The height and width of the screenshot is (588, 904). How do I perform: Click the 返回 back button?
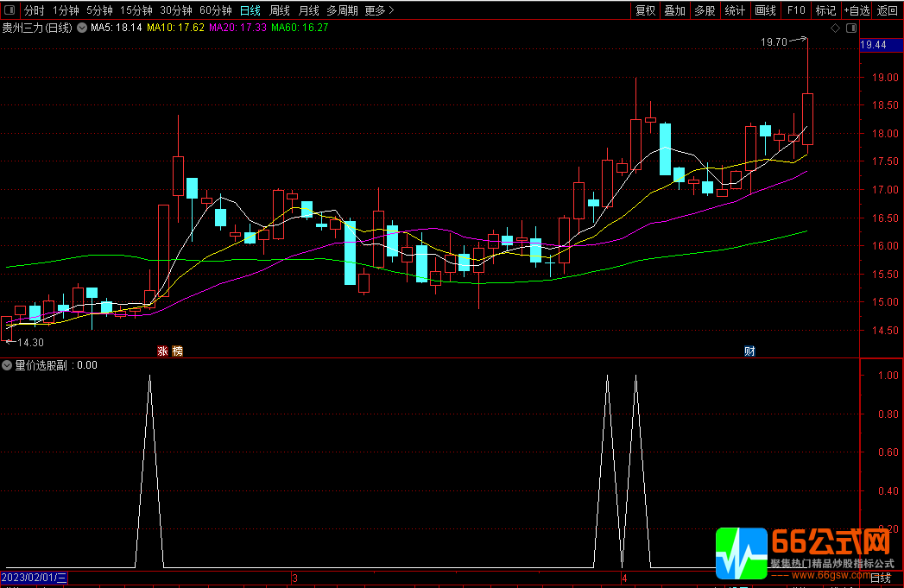(888, 10)
